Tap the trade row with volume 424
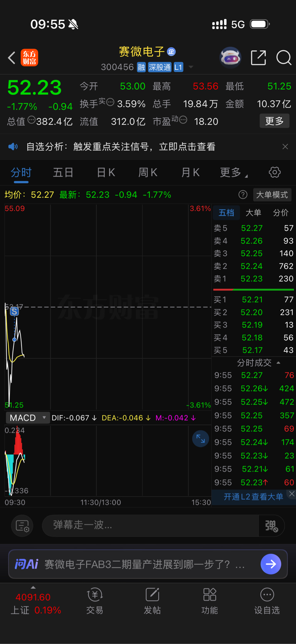The height and width of the screenshot is (644, 296). click(x=254, y=388)
